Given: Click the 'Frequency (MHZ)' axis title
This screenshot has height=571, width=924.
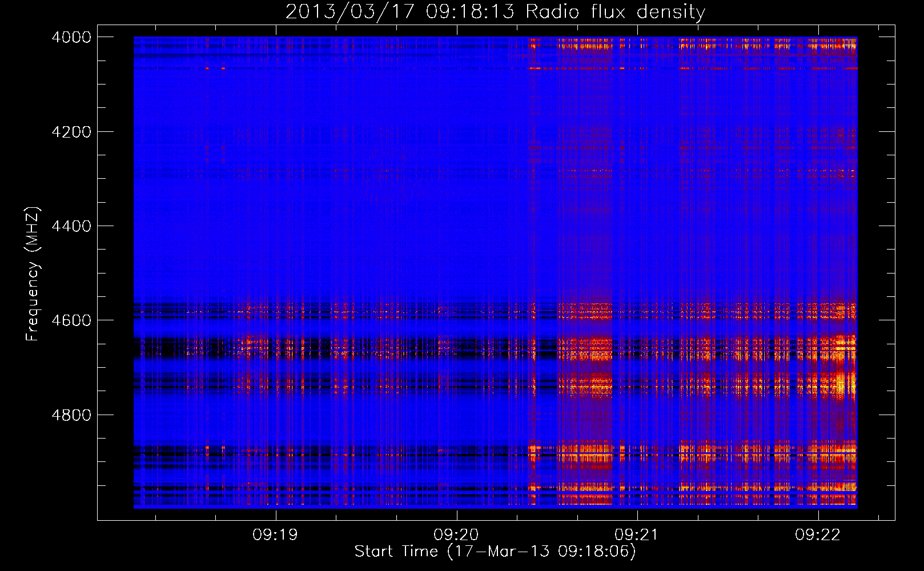Looking at the screenshot, I should click(x=33, y=274).
